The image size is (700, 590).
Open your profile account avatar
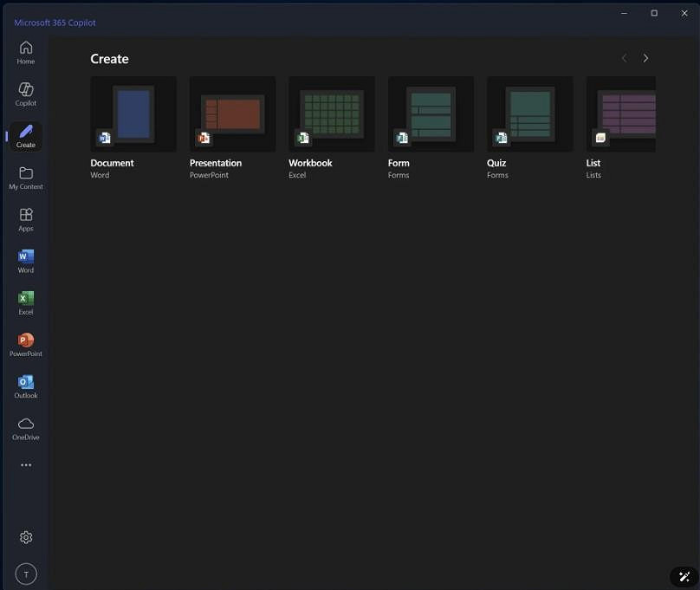(x=25, y=574)
